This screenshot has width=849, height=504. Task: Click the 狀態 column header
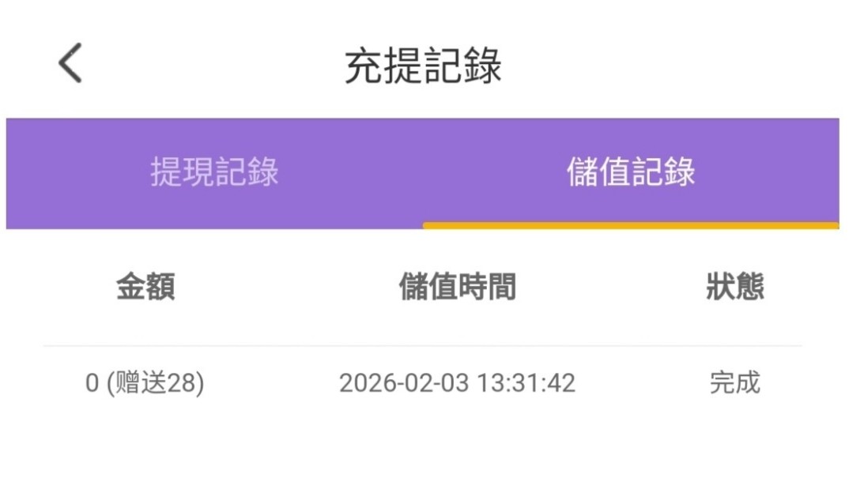[734, 287]
